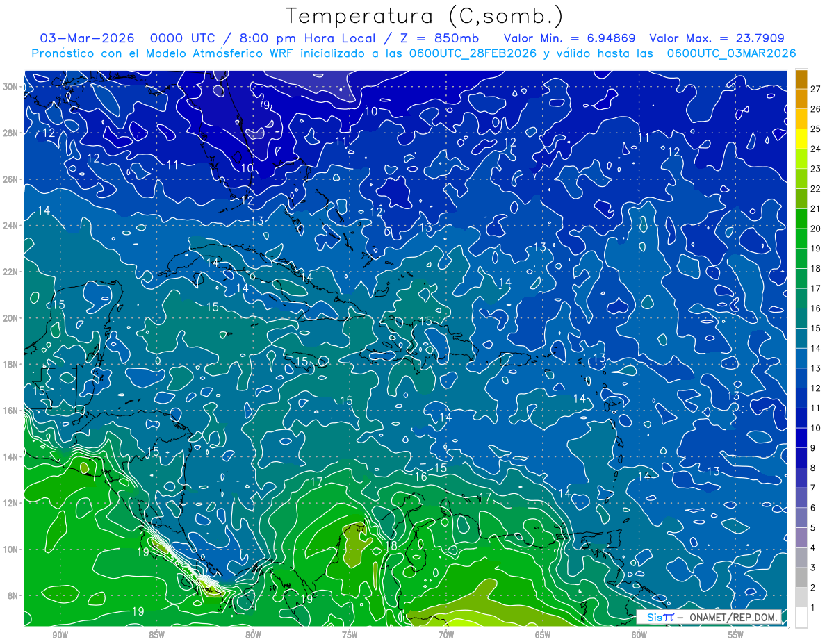834x644 pixels.
Task: Click the "9" contour label on the map
Action: (x=266, y=104)
